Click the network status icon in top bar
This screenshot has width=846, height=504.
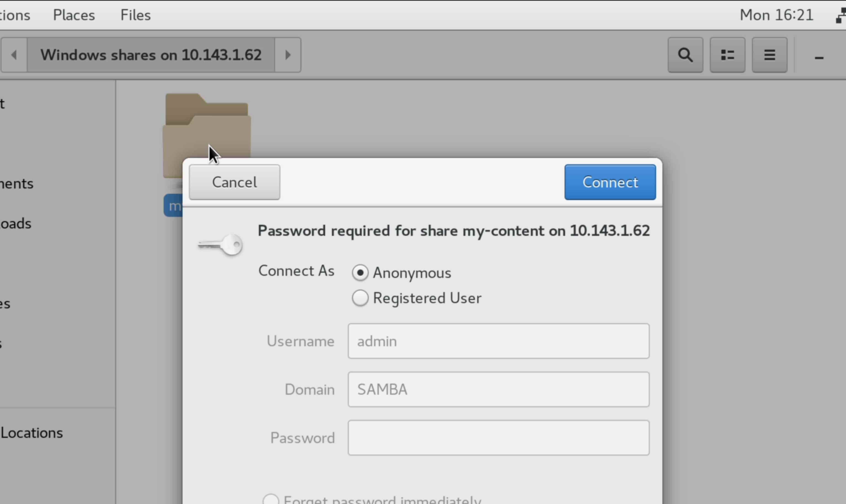(x=841, y=15)
